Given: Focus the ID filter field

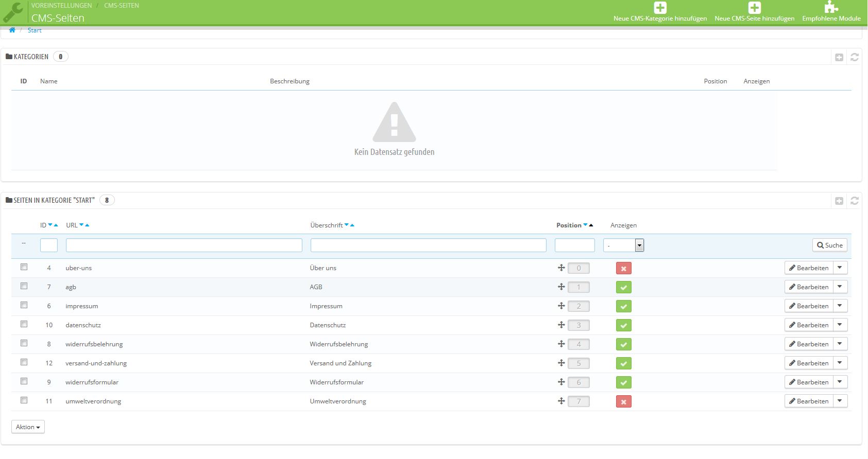Looking at the screenshot, I should (49, 245).
